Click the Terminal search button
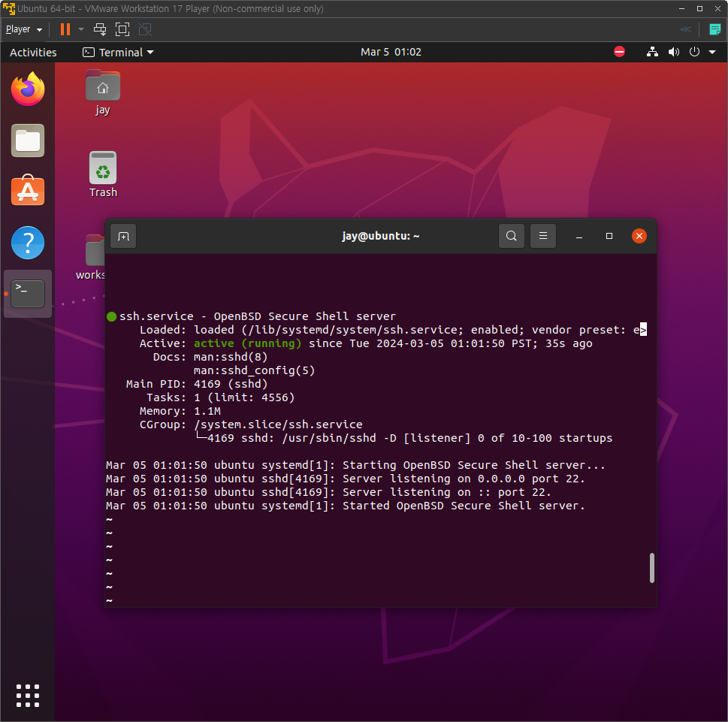Screen dimensions: 728x722 coord(511,236)
